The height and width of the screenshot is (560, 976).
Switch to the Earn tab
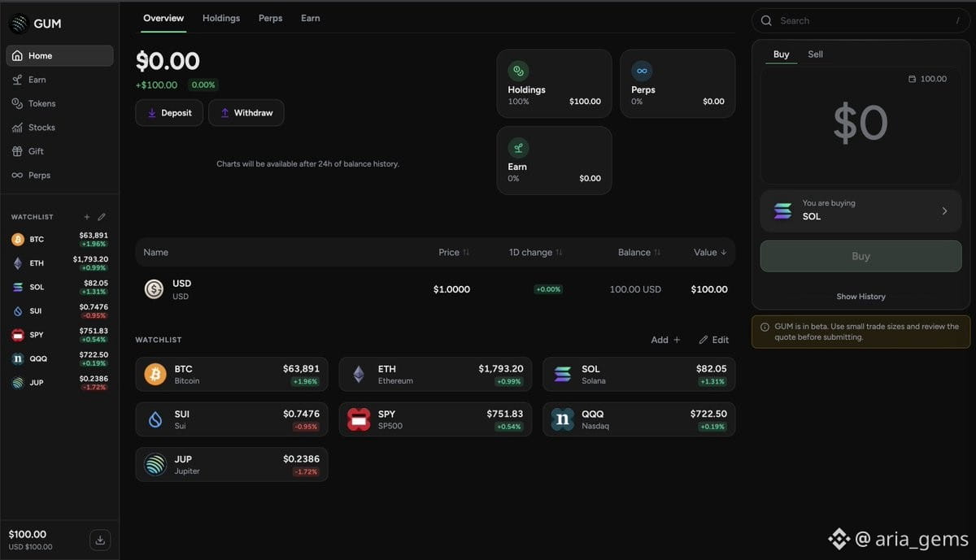[310, 18]
